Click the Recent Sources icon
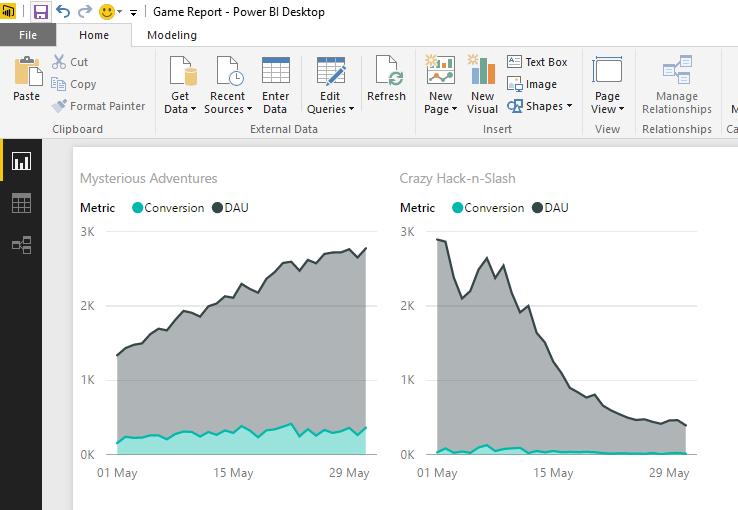Screen dimensions: 738x510 [230, 71]
